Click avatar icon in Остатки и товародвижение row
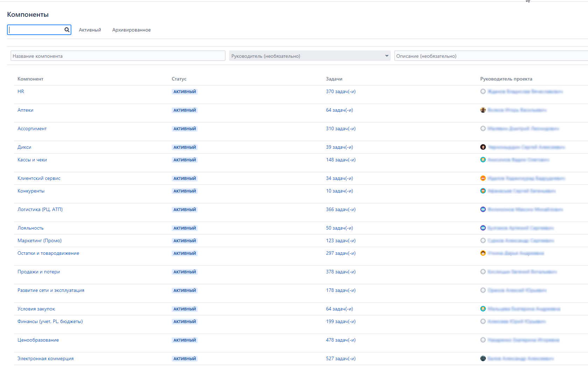Image resolution: width=588 pixels, height=378 pixels. (x=483, y=253)
